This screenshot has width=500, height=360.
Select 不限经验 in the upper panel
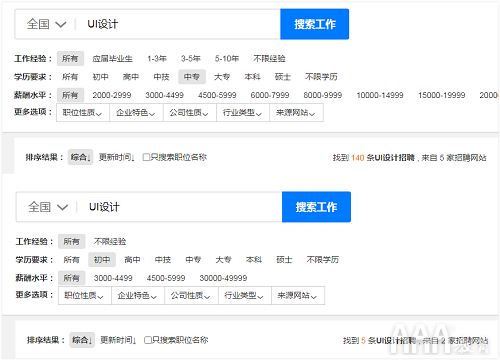(269, 59)
